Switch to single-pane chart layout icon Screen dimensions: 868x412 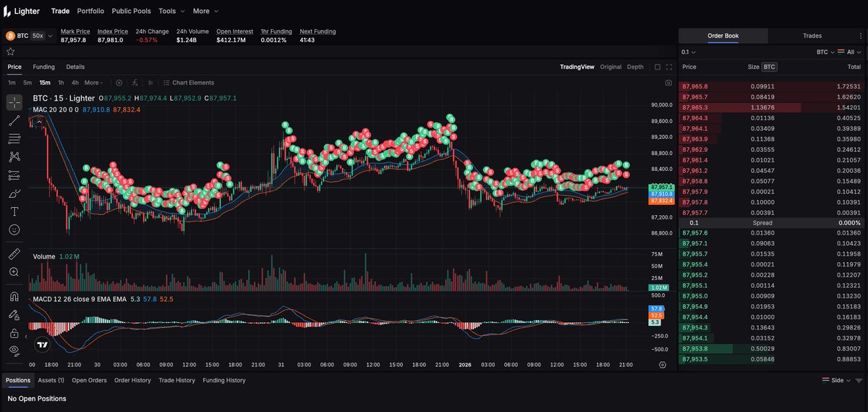657,67
